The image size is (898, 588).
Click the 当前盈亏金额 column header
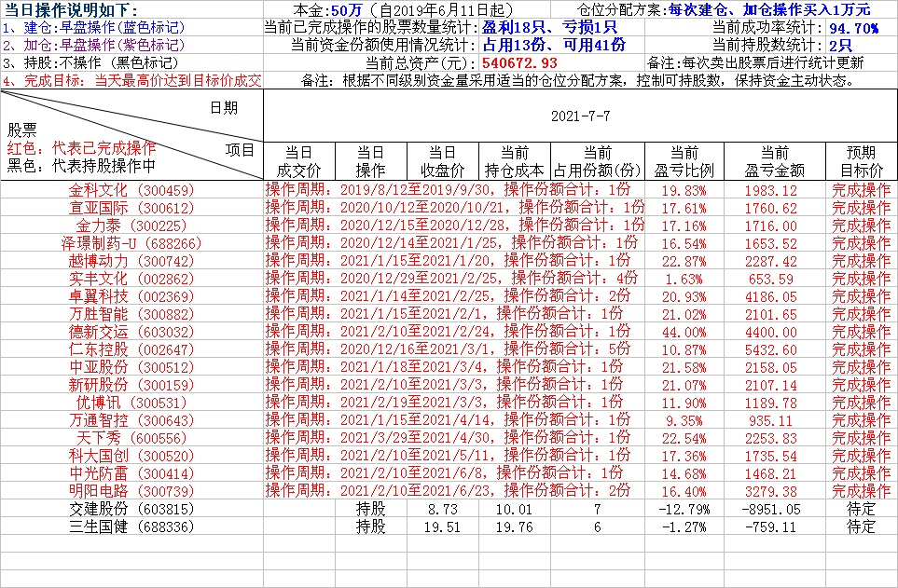coord(775,161)
